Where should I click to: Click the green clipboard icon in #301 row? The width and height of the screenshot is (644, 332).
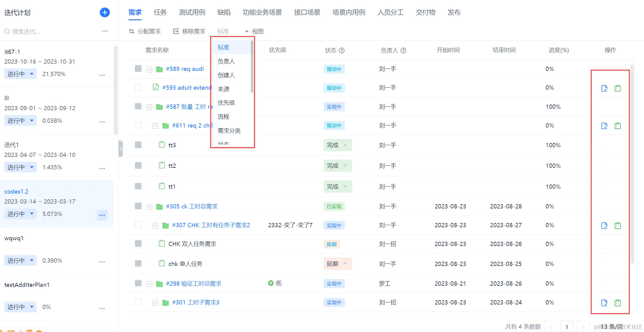click(618, 303)
